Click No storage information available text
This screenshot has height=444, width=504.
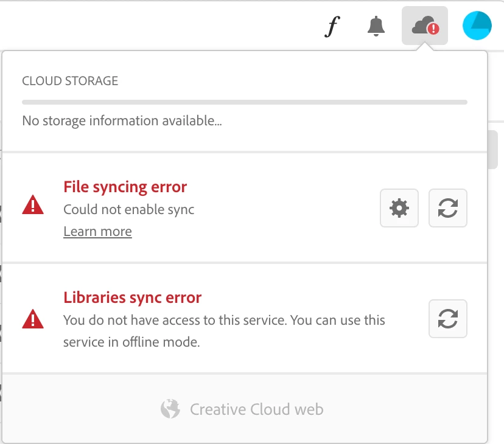[x=122, y=121]
